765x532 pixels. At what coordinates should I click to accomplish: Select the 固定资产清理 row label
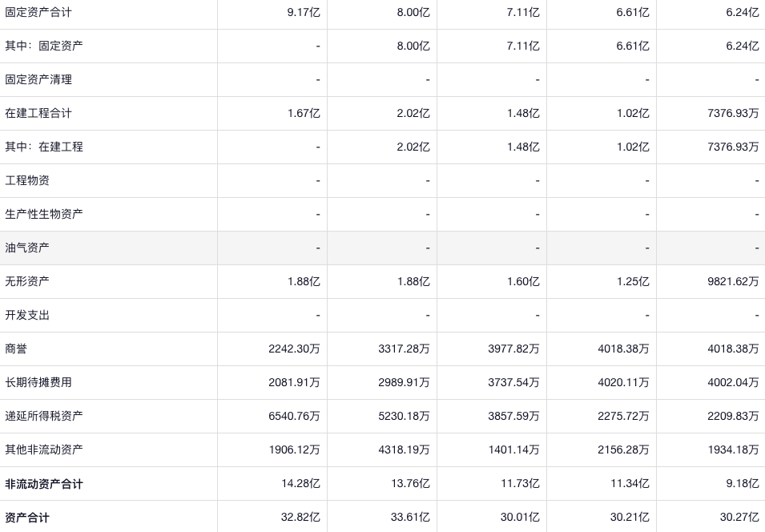38,79
